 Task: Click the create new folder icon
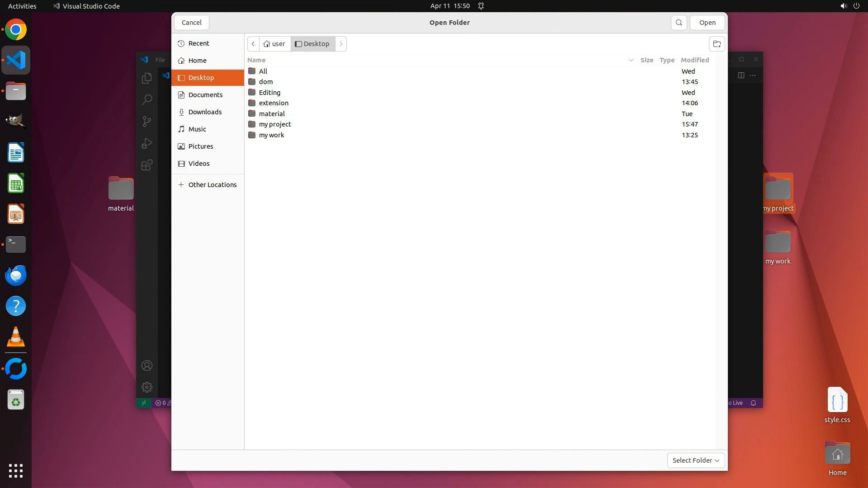(x=717, y=44)
